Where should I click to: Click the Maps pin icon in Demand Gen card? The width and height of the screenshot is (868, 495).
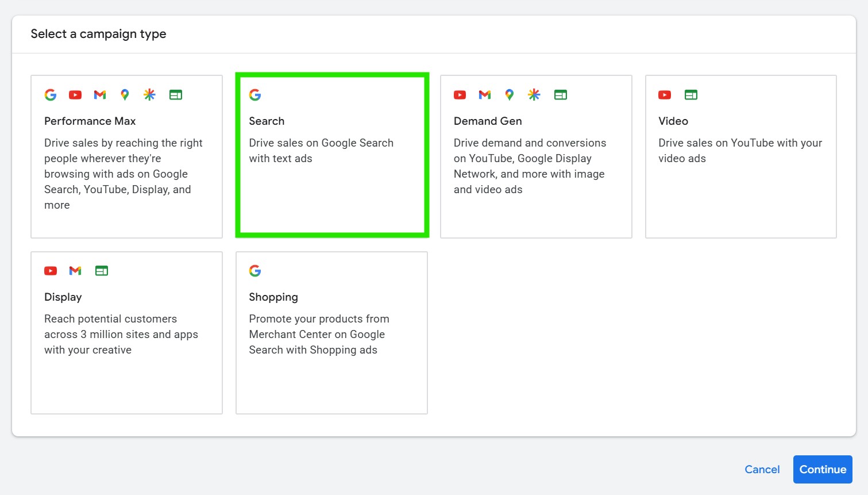tap(510, 95)
